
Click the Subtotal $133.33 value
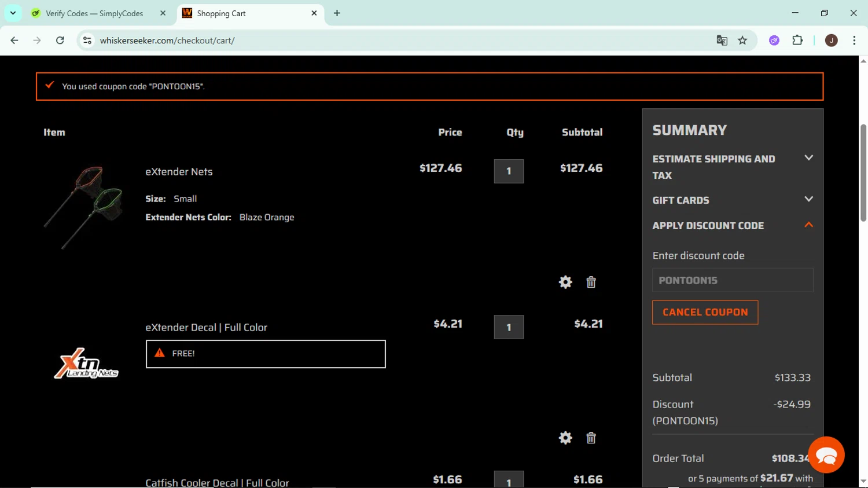point(792,378)
